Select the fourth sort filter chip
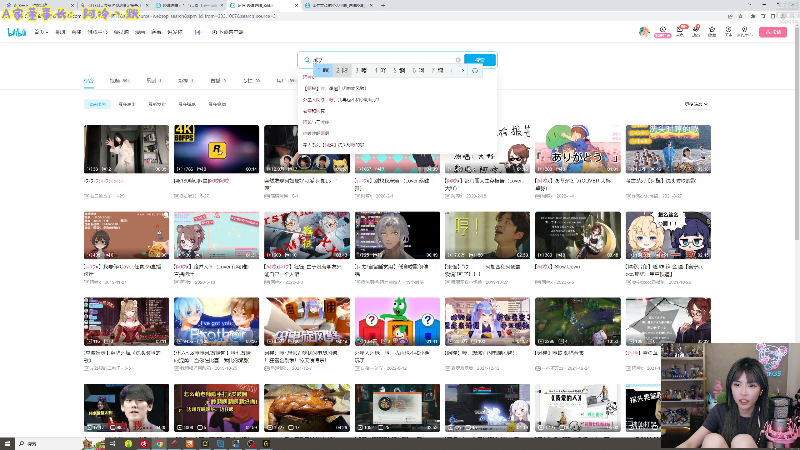 [187, 104]
